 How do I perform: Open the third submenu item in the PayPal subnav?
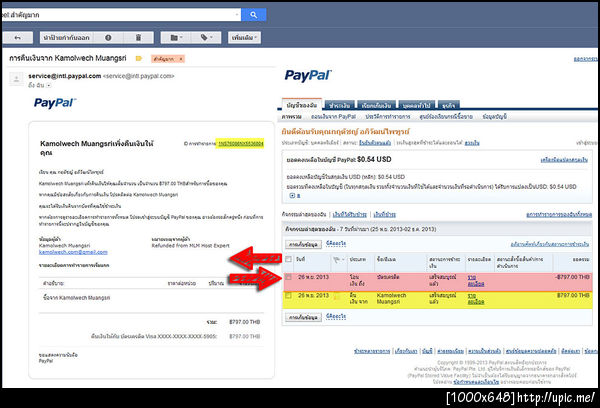pyautogui.click(x=387, y=116)
